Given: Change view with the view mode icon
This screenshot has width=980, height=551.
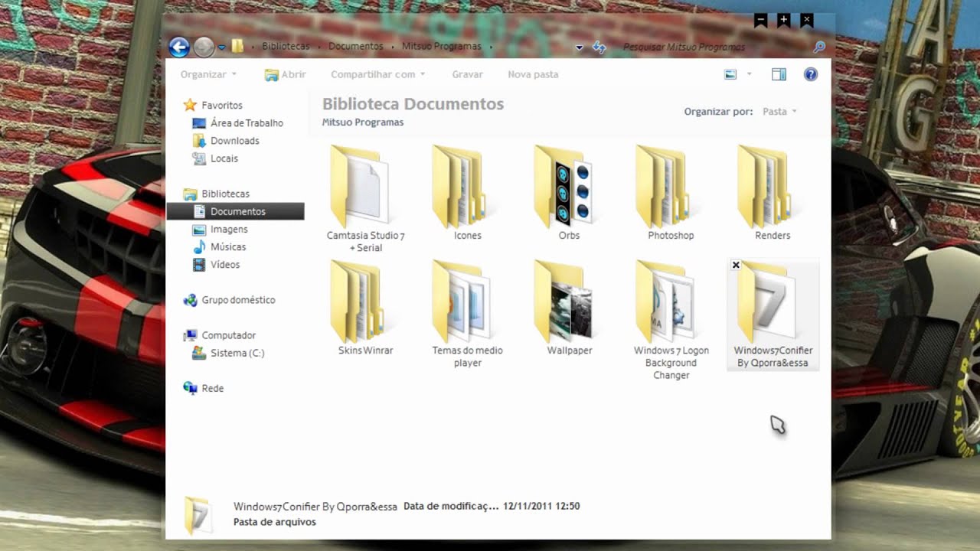Looking at the screenshot, I should (730, 74).
